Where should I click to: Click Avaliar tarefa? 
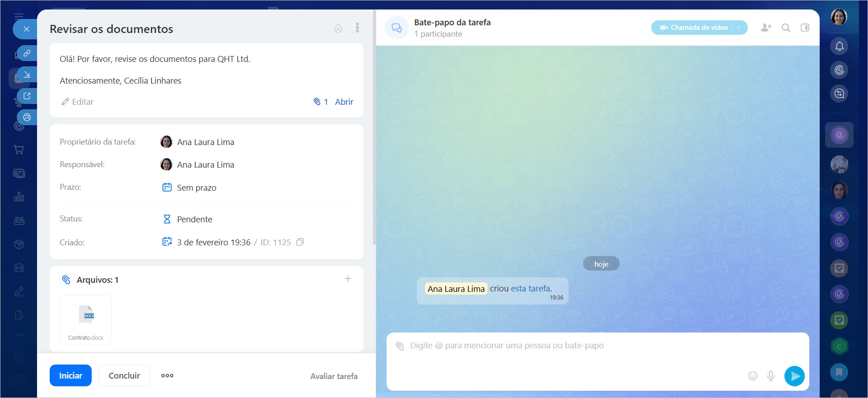point(334,376)
